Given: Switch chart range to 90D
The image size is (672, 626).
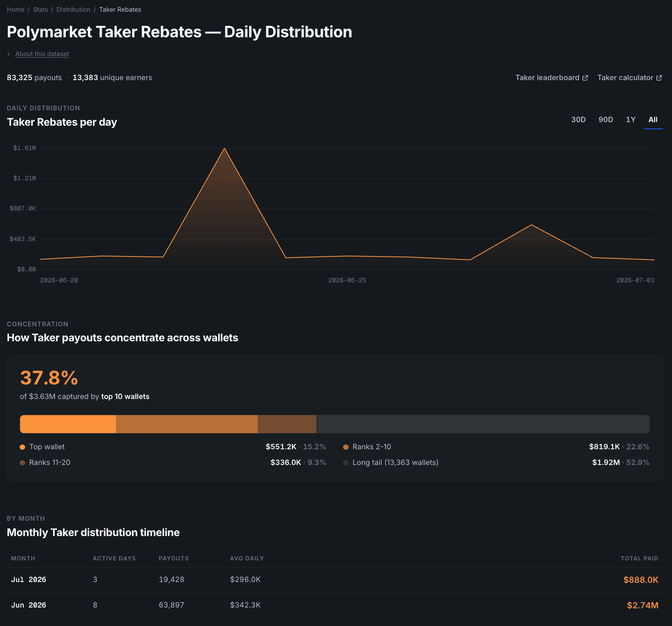Looking at the screenshot, I should tap(606, 119).
